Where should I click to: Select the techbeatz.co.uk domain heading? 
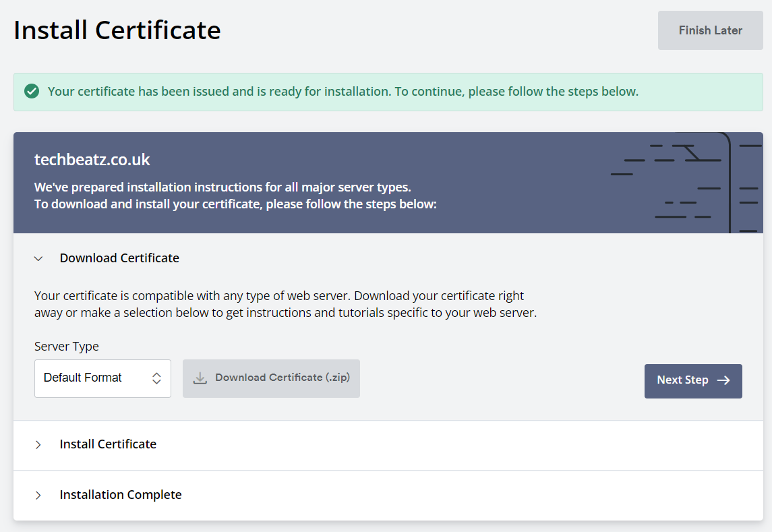[92, 160]
